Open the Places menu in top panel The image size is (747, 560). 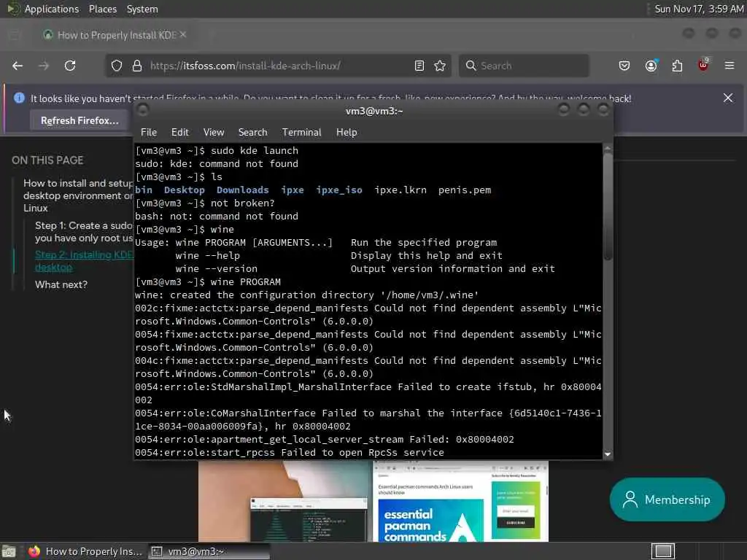102,9
